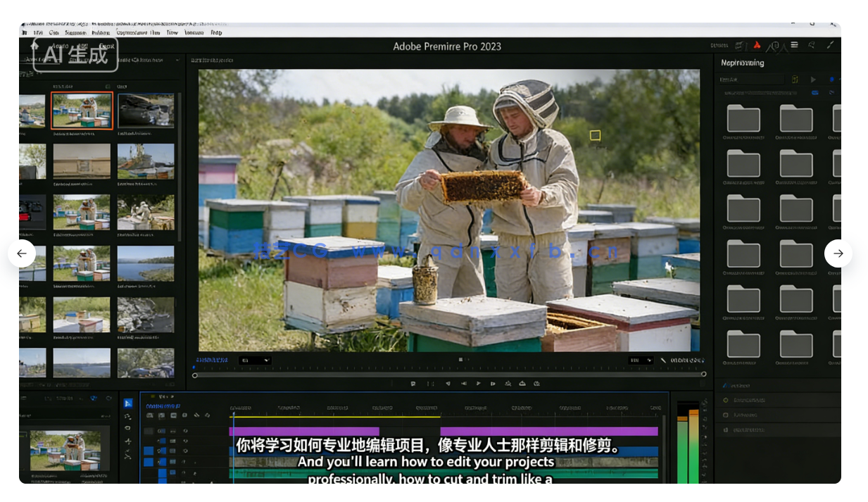This screenshot has width=868, height=502.
Task: Click the Step Back playback icon
Action: (463, 384)
